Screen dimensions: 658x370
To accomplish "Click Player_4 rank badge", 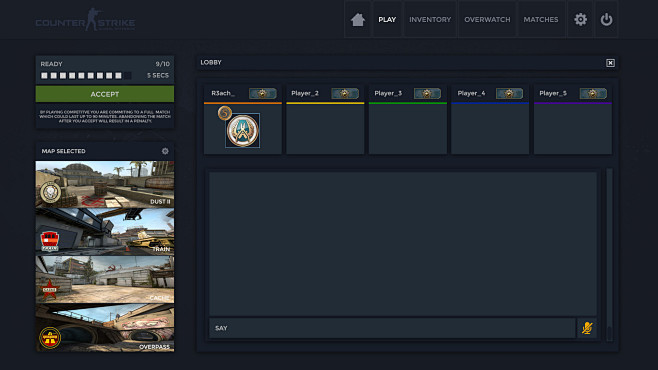I will (509, 93).
